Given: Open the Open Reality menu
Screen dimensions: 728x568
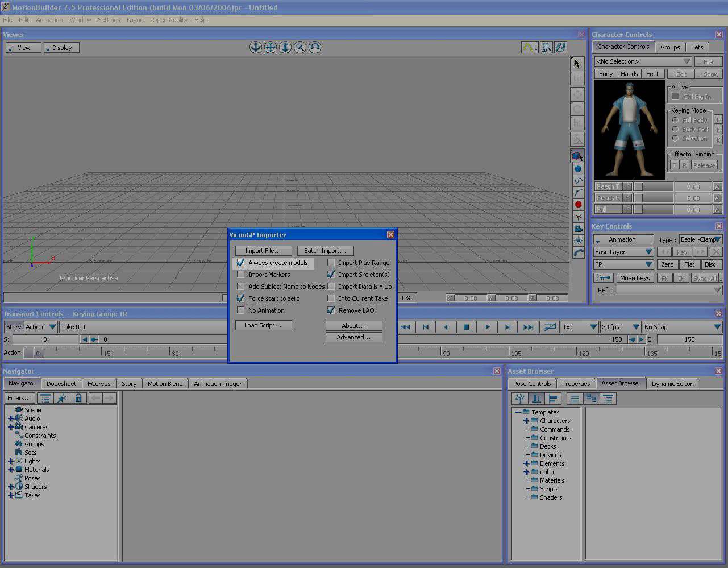Looking at the screenshot, I should (170, 20).
